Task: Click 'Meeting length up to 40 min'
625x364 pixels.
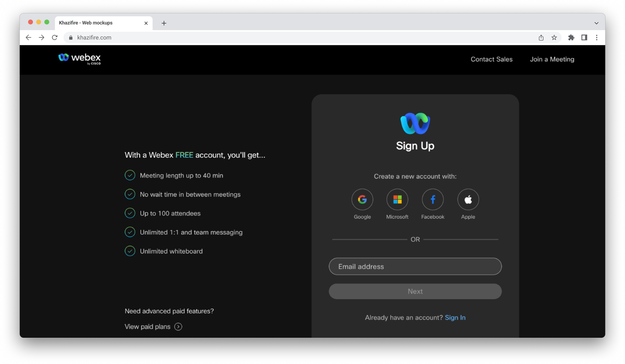Action: point(181,175)
